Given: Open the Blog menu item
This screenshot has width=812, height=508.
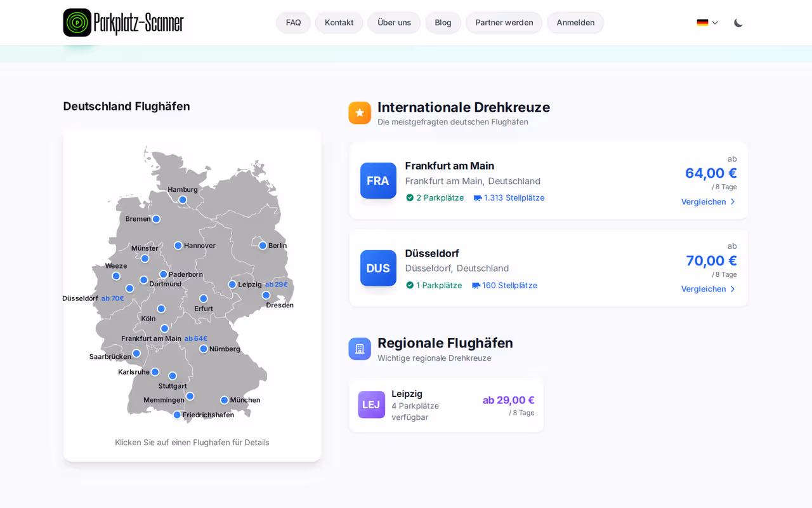Looking at the screenshot, I should pyautogui.click(x=443, y=23).
